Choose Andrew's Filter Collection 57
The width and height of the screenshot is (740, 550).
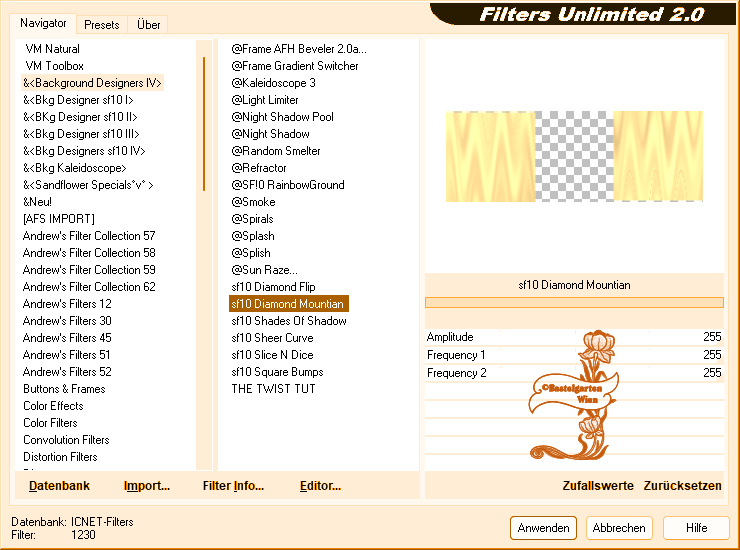(89, 236)
